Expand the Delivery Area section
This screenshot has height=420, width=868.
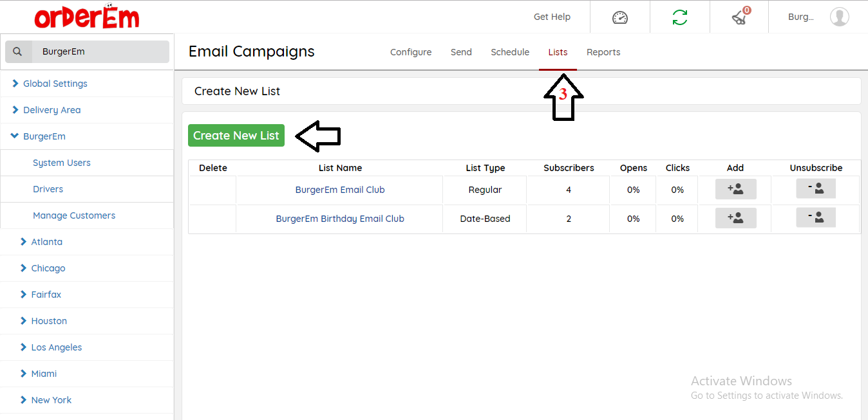coord(52,110)
